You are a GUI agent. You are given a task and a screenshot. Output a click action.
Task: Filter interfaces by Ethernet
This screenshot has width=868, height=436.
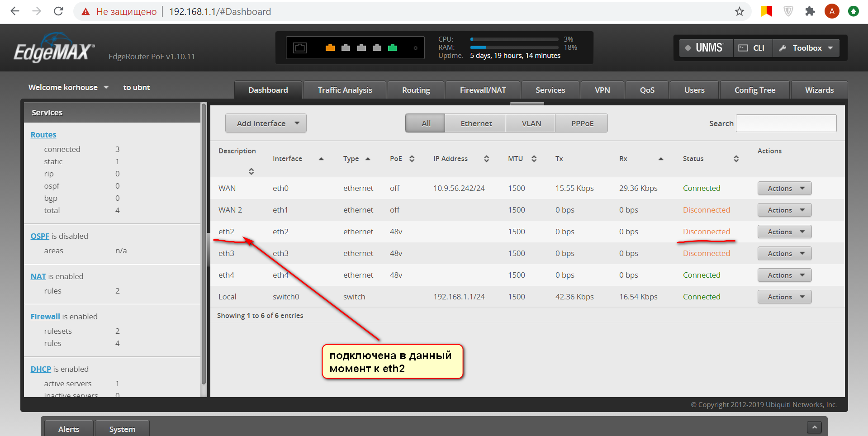coord(476,123)
